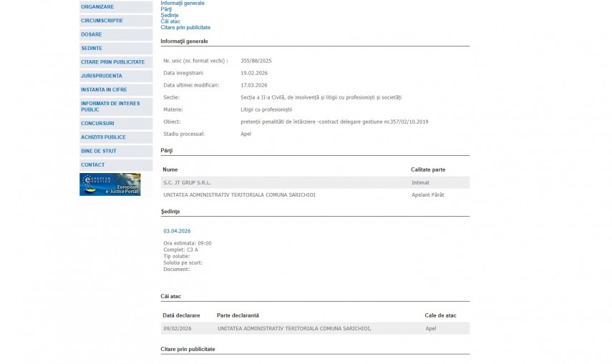This screenshot has height=364, width=612.
Task: Open ACHIZITII PUBLICE menu item
Action: pyautogui.click(x=103, y=137)
